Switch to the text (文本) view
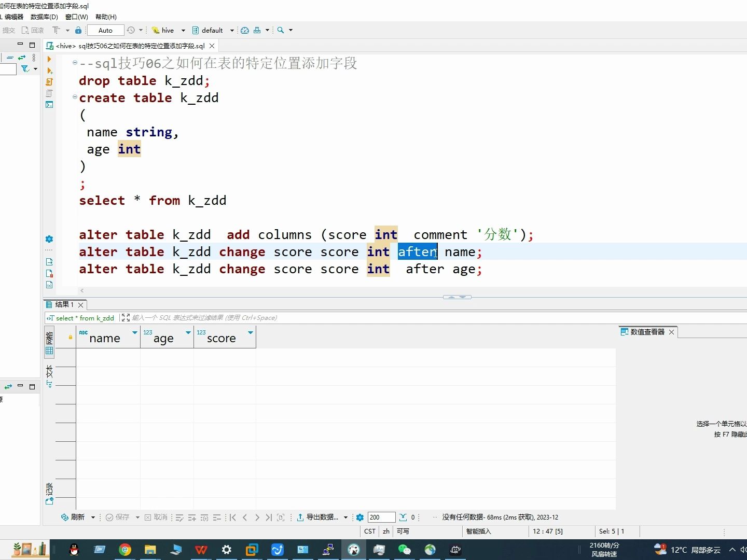The height and width of the screenshot is (560, 747). 49,376
